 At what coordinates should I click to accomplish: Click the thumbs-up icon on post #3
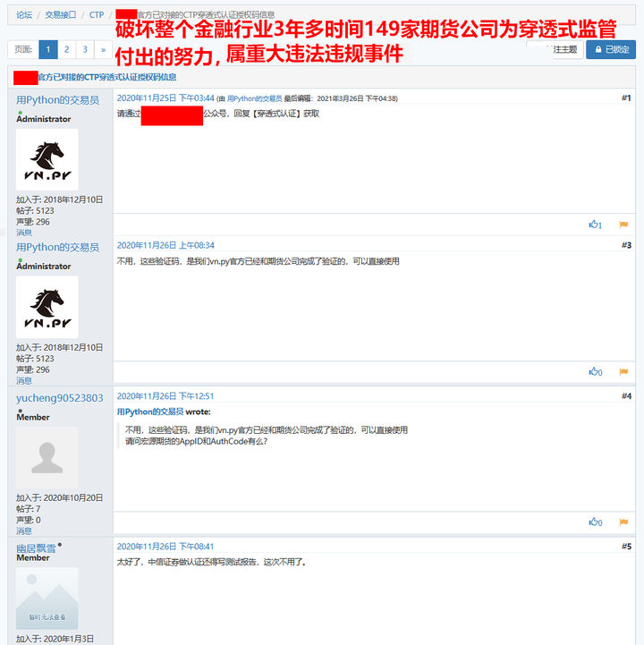595,372
